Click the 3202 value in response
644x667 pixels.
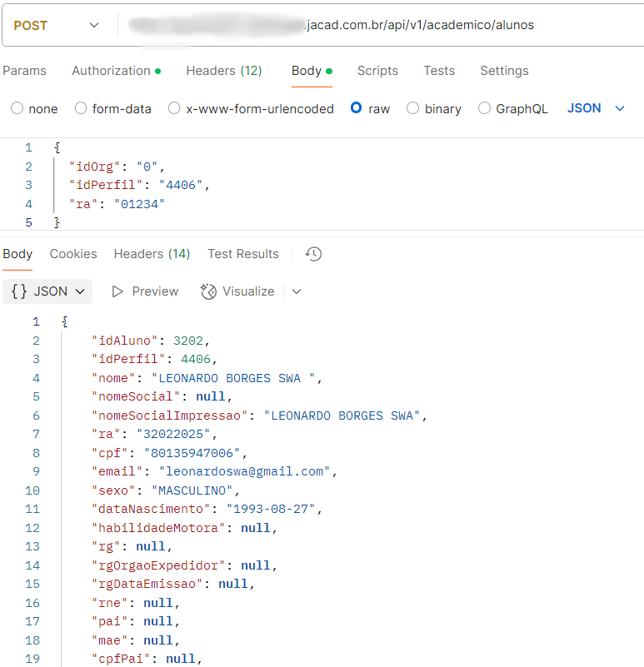188,341
